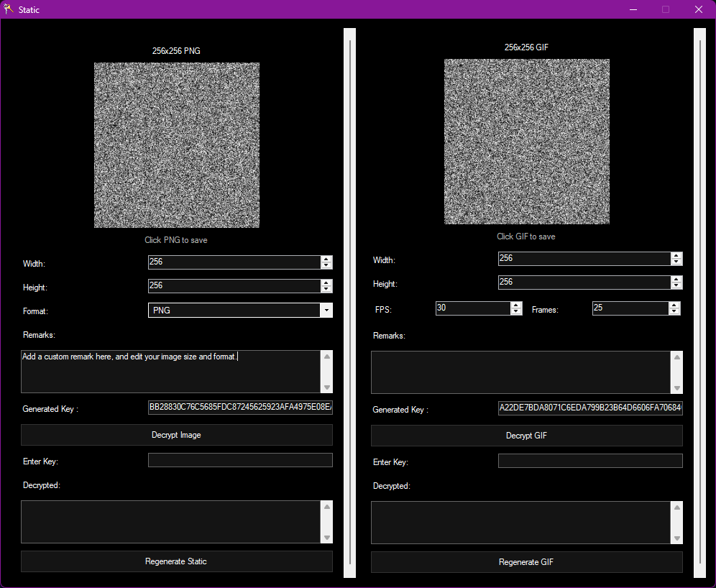Click the GIF Enter Key input field
716x588 pixels.
[590, 461]
